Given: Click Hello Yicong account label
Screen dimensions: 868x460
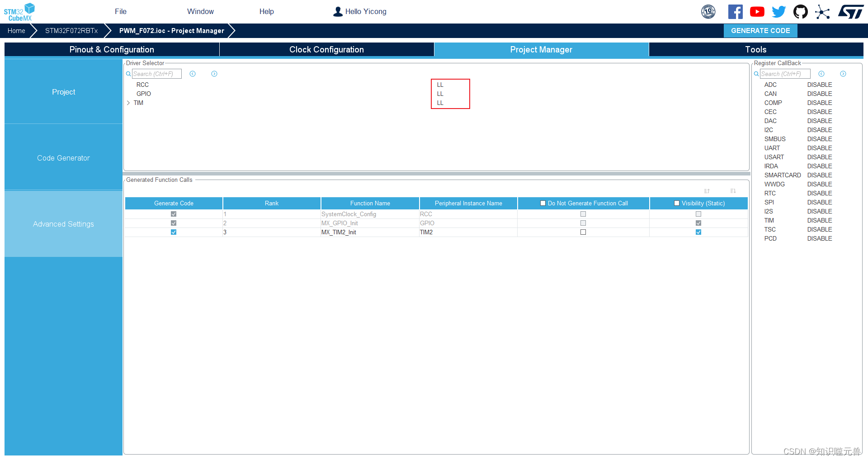Looking at the screenshot, I should click(x=366, y=12).
